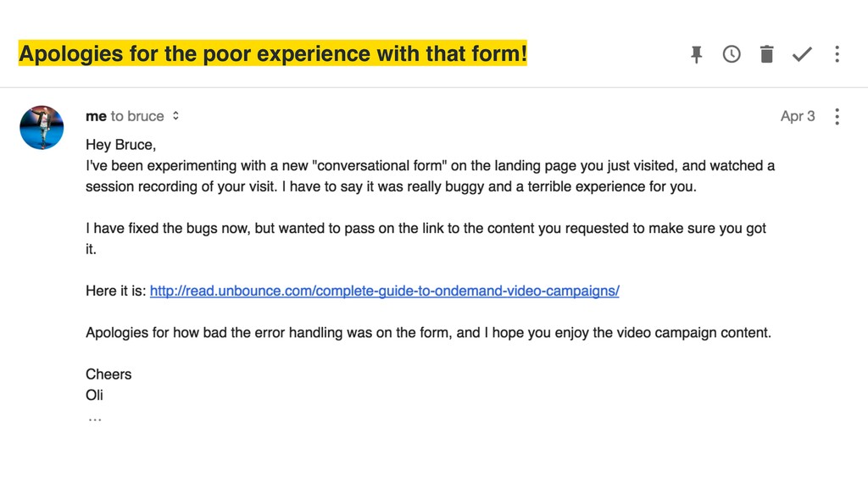Click the 'Oli' signature name

coord(94,395)
